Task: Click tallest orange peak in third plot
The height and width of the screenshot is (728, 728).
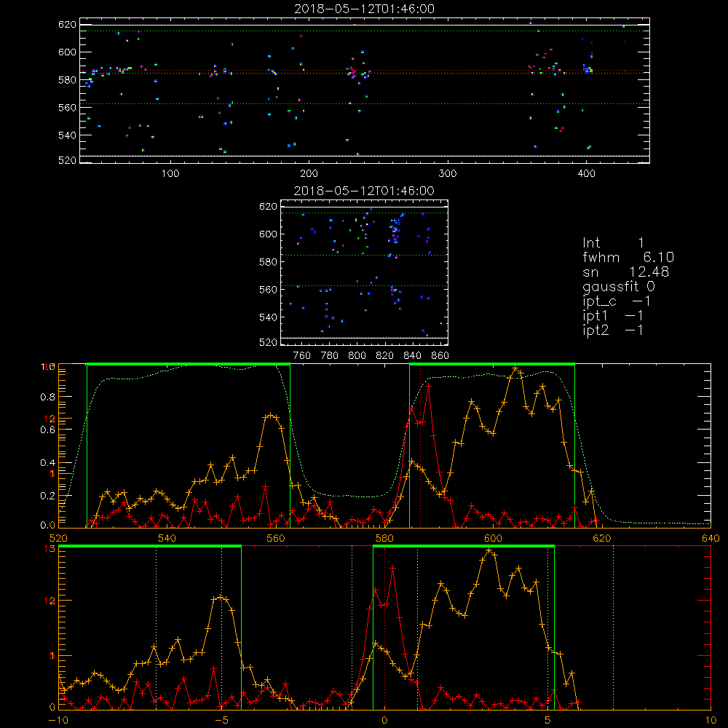Action: tap(515, 368)
